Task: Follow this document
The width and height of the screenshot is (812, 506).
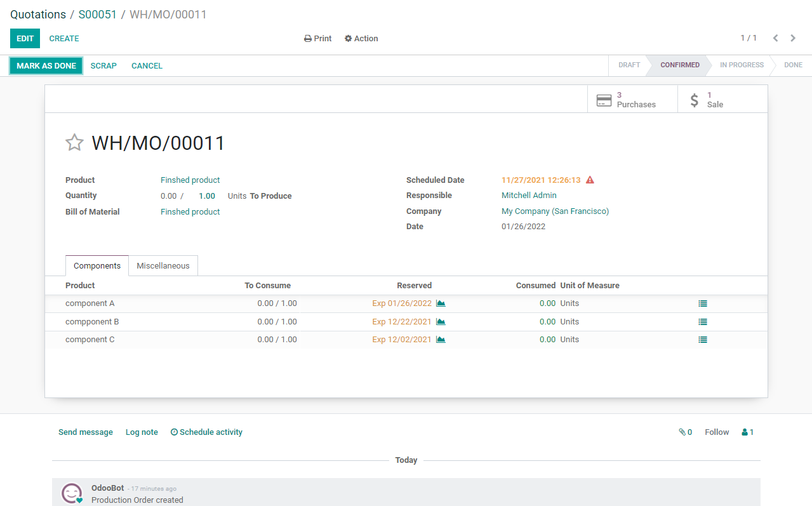Action: [717, 432]
